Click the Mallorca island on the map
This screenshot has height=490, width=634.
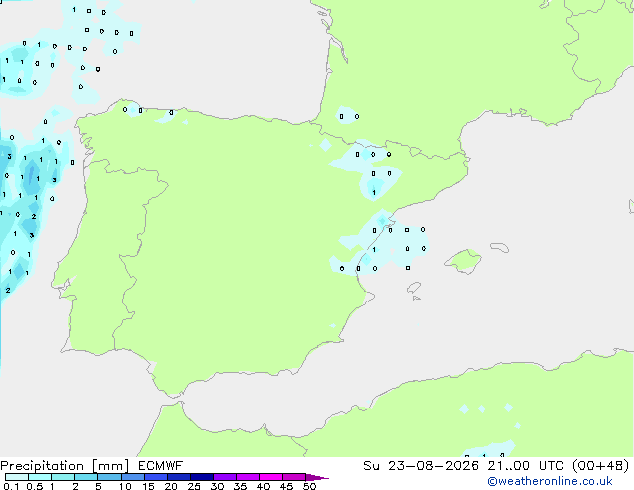pyautogui.click(x=463, y=261)
